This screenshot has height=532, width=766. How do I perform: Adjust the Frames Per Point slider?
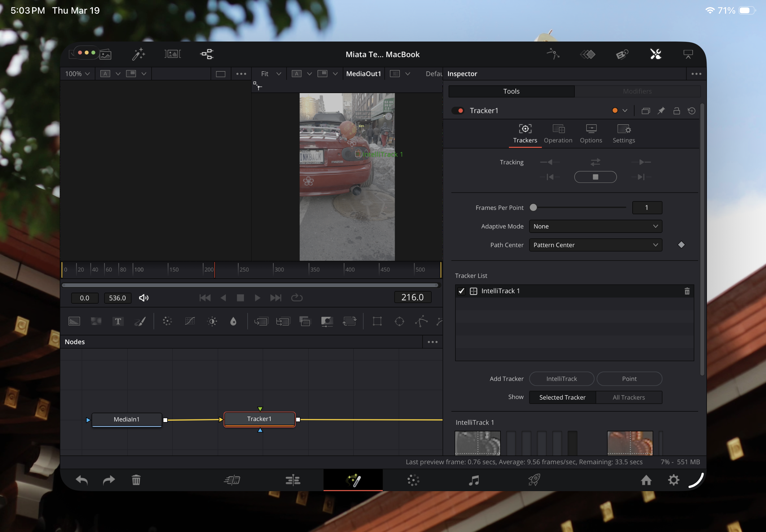click(x=534, y=207)
